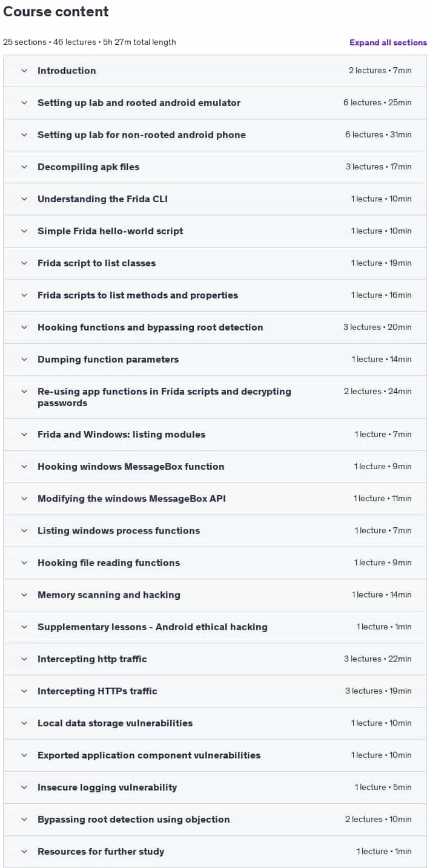Expand the Introduction section chevron
The width and height of the screenshot is (427, 868).
coord(24,71)
